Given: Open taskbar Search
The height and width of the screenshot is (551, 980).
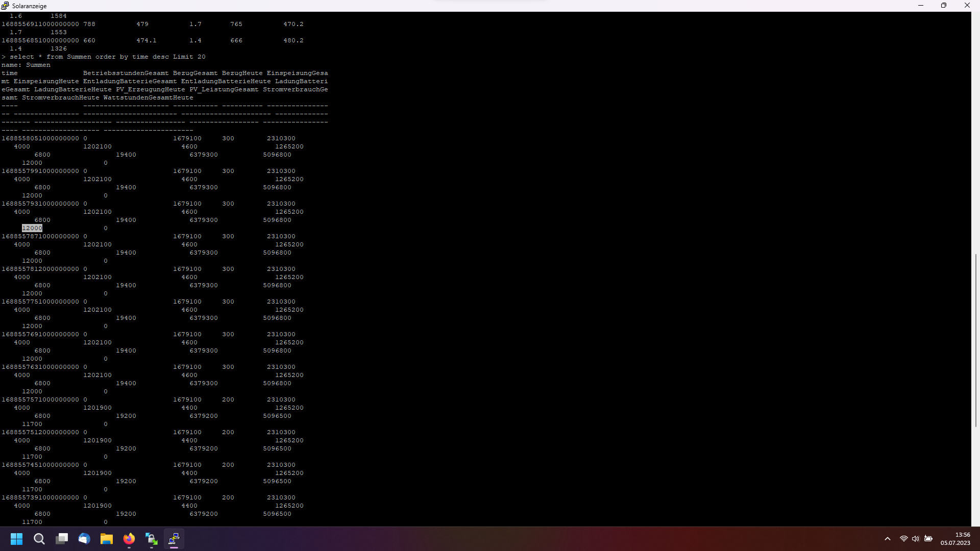Looking at the screenshot, I should pyautogui.click(x=39, y=539).
